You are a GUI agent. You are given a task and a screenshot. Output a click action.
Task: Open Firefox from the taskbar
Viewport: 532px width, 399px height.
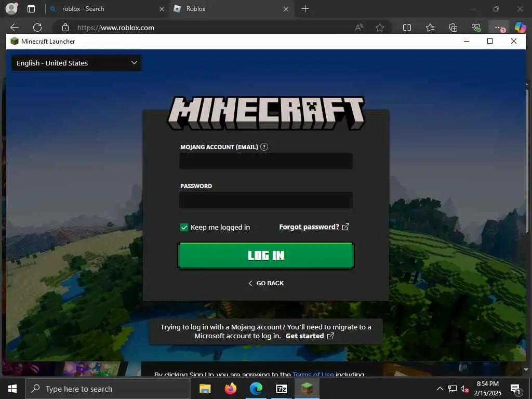tap(231, 389)
